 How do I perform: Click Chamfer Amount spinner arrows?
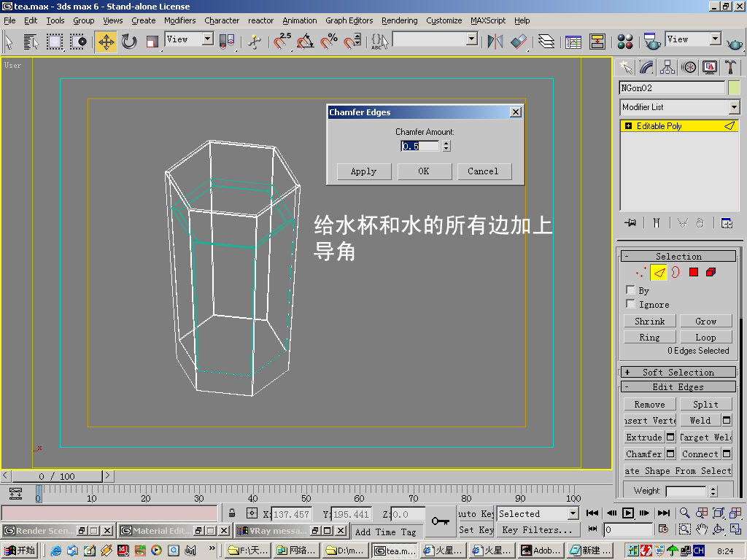(x=446, y=146)
